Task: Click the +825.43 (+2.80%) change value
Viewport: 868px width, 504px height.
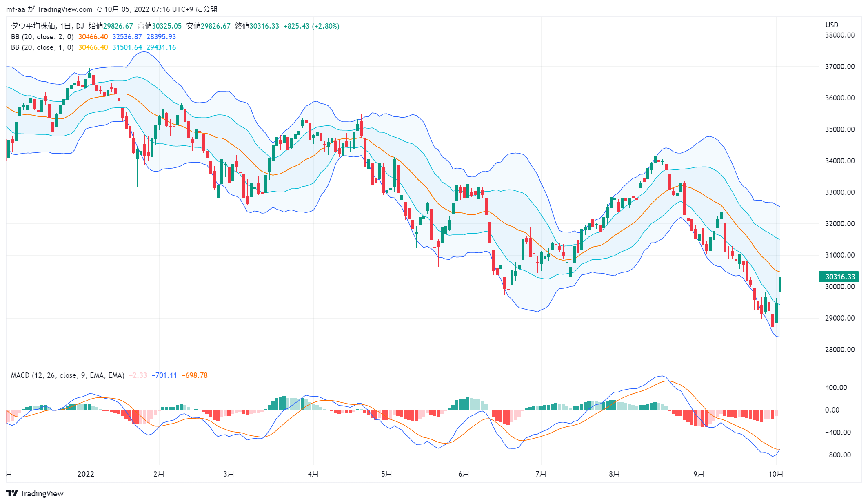Action: (311, 26)
